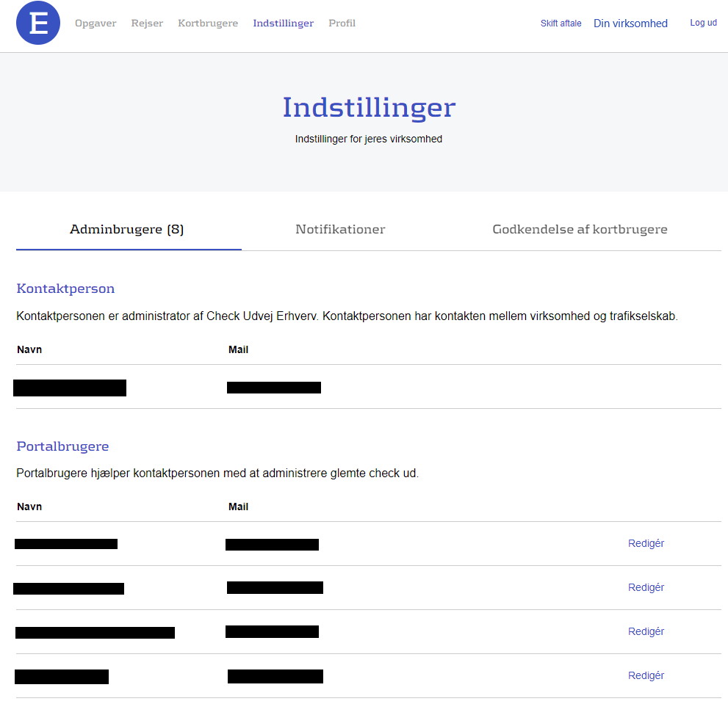Click Redigér for the fourth portal user
Image resolution: width=728 pixels, height=704 pixels.
(x=646, y=676)
